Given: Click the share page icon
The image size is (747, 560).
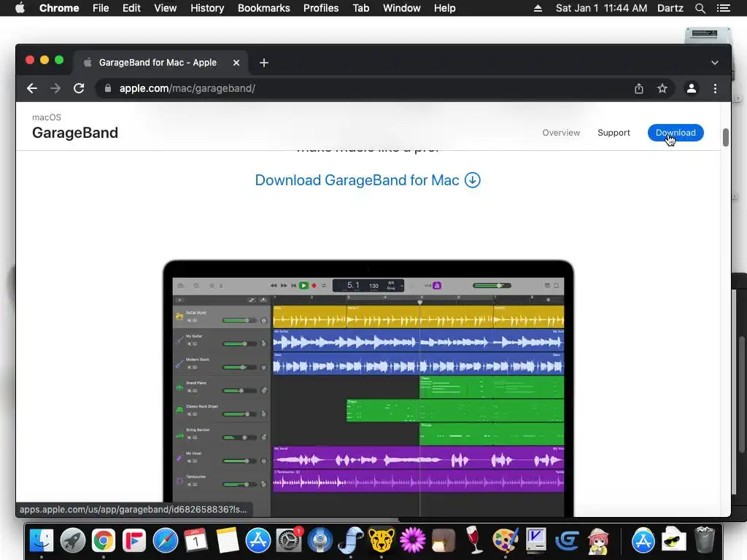Looking at the screenshot, I should point(639,88).
